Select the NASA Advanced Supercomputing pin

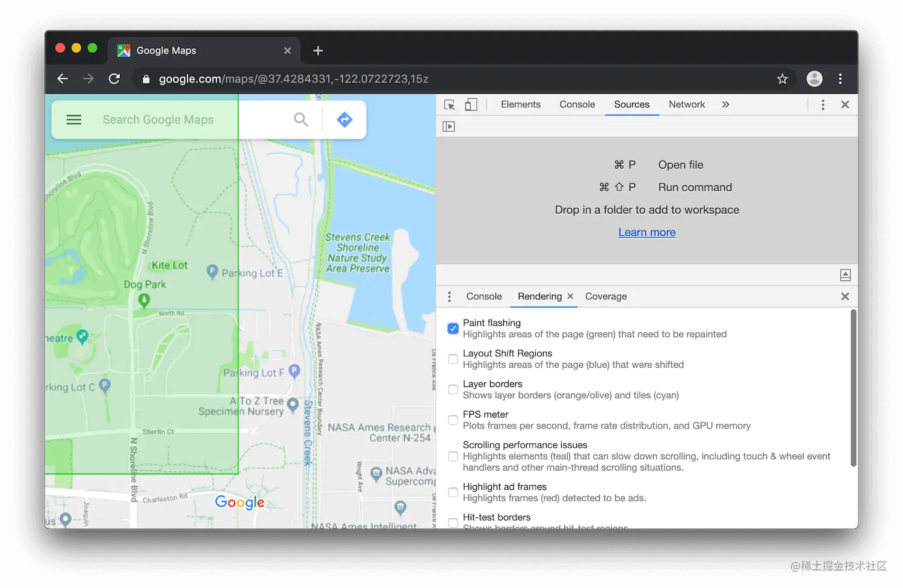376,474
